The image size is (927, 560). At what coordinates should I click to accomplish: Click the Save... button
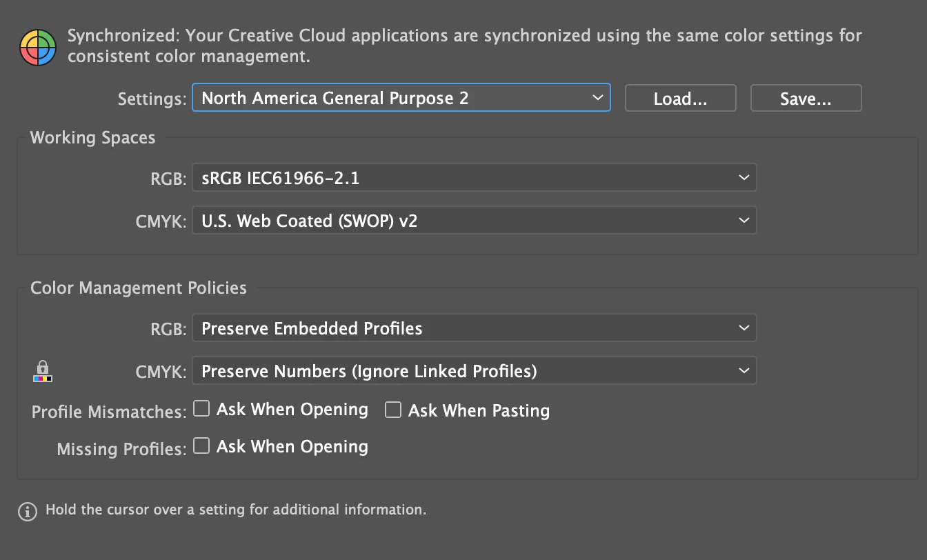pyautogui.click(x=806, y=98)
